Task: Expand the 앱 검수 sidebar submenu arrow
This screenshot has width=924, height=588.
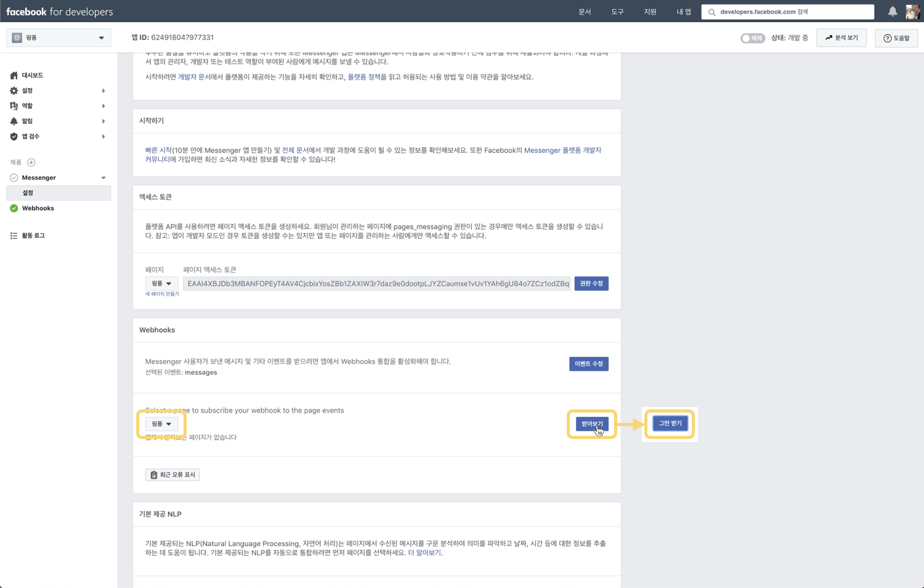Action: click(x=103, y=137)
